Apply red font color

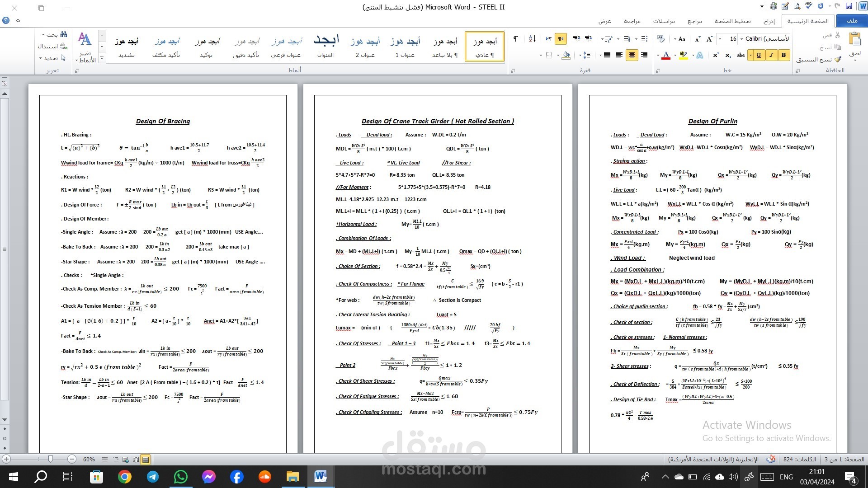[665, 55]
